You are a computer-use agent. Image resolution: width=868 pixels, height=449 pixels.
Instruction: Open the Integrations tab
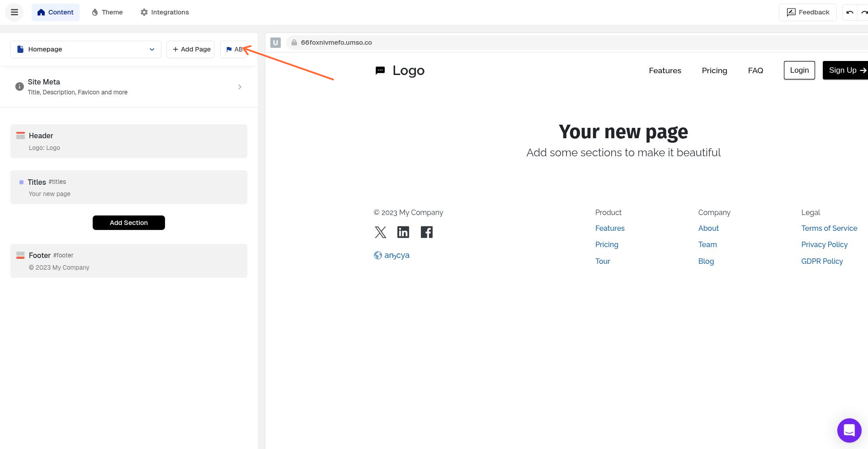click(x=164, y=12)
